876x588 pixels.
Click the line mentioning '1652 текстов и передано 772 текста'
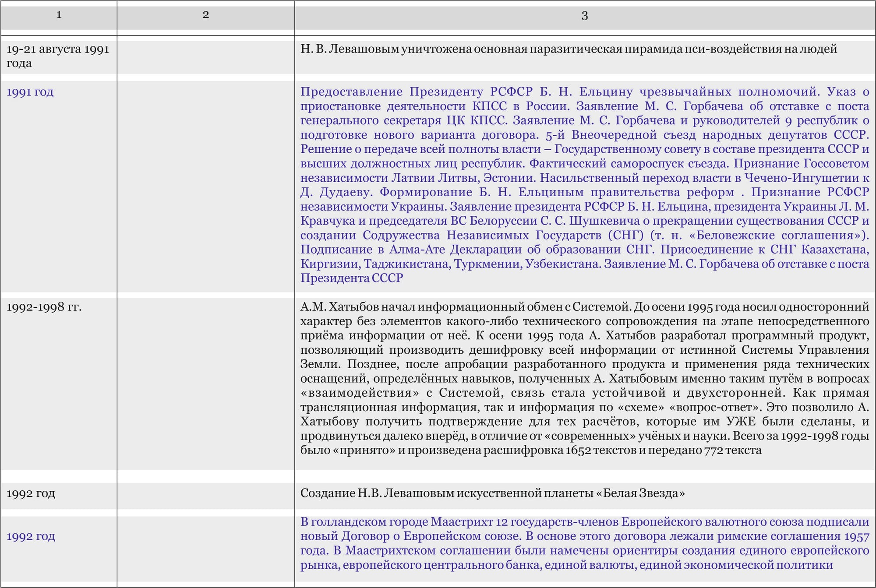click(x=531, y=450)
